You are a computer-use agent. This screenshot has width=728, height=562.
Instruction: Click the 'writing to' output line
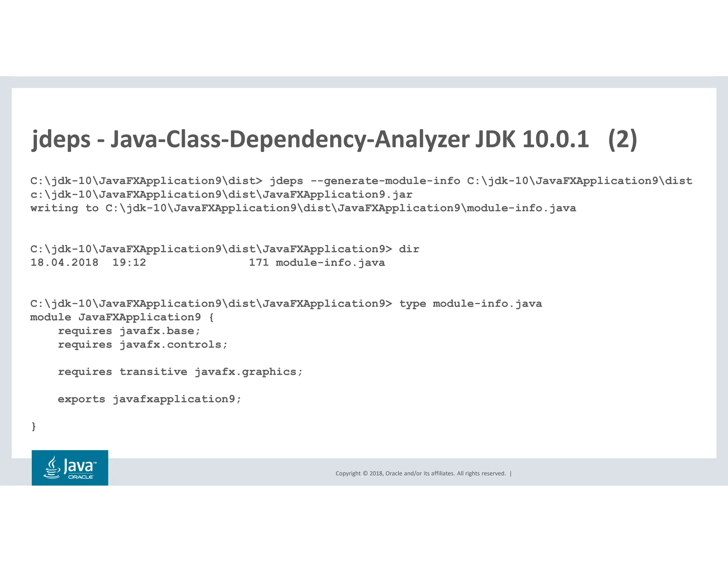click(303, 208)
